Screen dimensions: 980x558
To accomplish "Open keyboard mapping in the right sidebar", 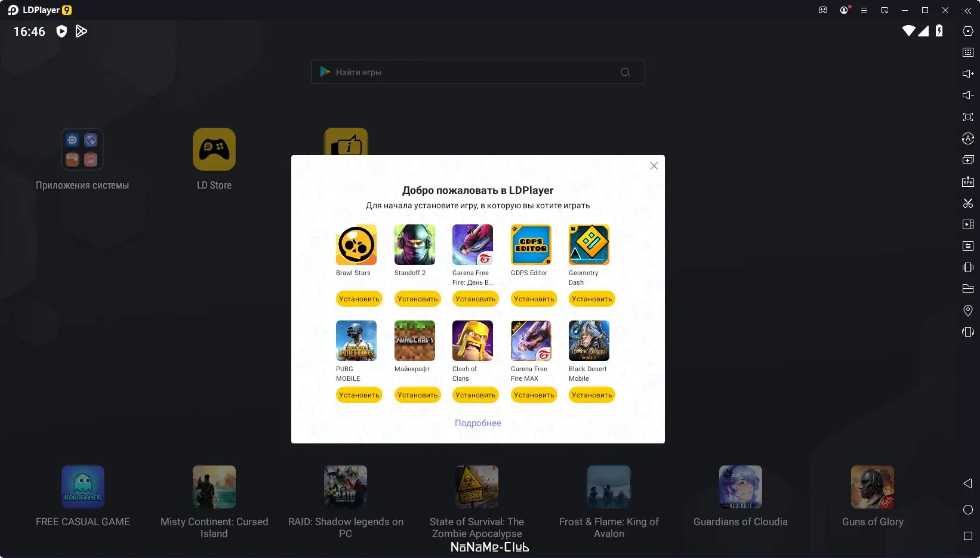I will coord(968,53).
